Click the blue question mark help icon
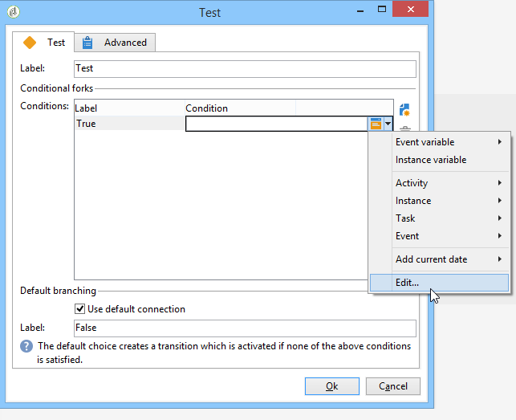Image resolution: width=516 pixels, height=420 pixels. point(26,346)
